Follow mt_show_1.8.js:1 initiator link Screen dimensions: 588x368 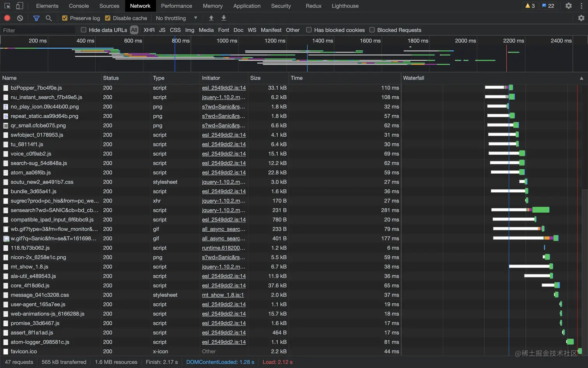223,295
